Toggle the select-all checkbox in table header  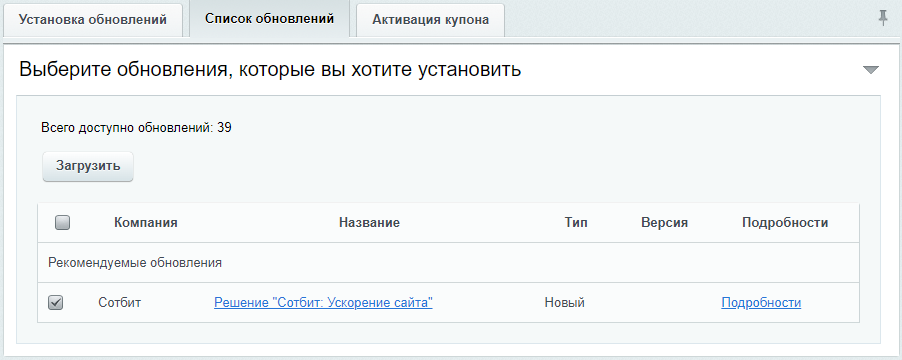pyautogui.click(x=62, y=223)
